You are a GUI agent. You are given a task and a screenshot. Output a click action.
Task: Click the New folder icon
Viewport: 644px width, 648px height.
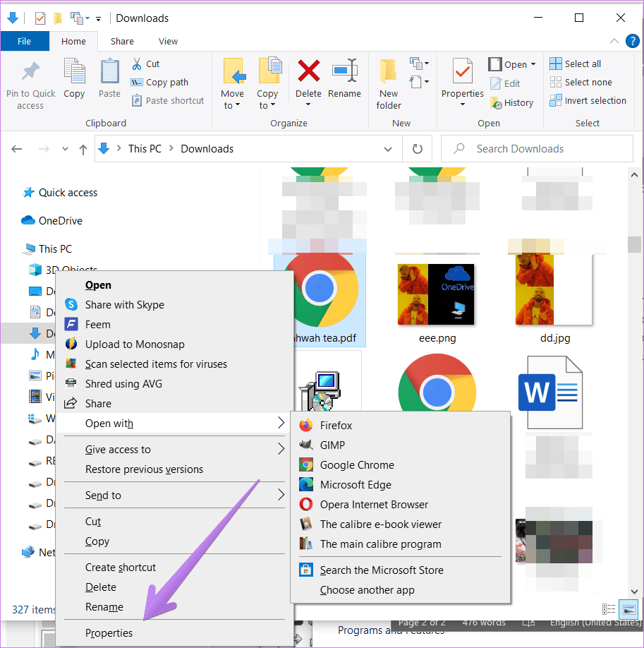pos(389,71)
